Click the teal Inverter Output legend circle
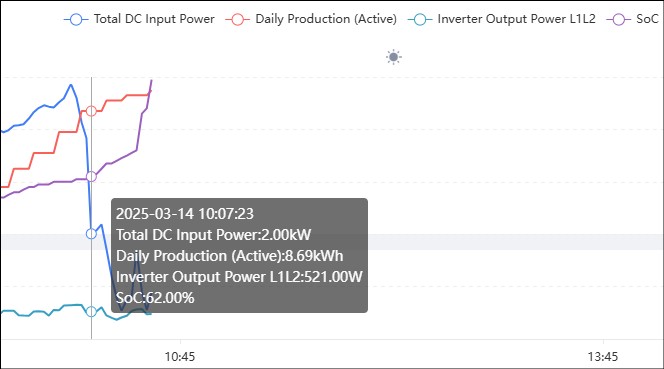Screen dimensions: 664x369 click(420, 19)
